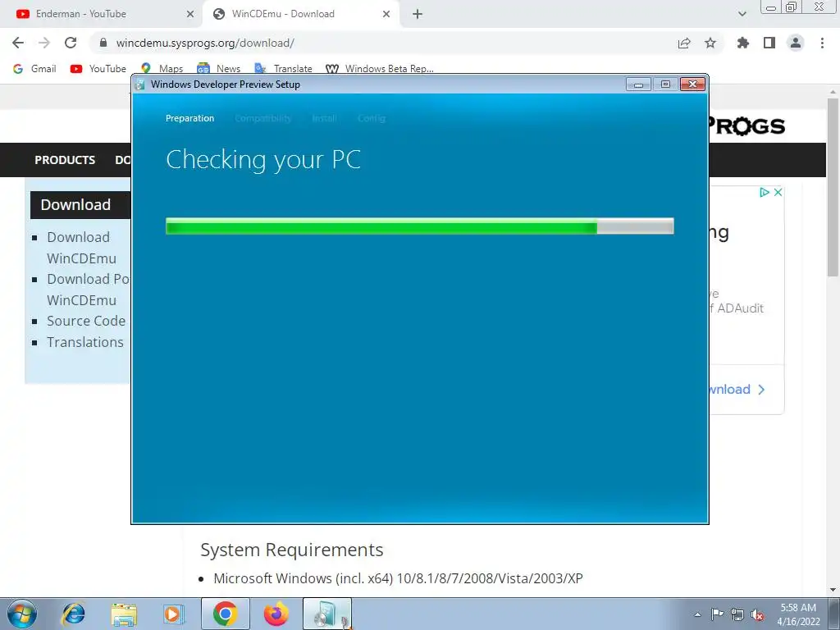Open the News bookmark
This screenshot has width=840, height=630.
[218, 69]
